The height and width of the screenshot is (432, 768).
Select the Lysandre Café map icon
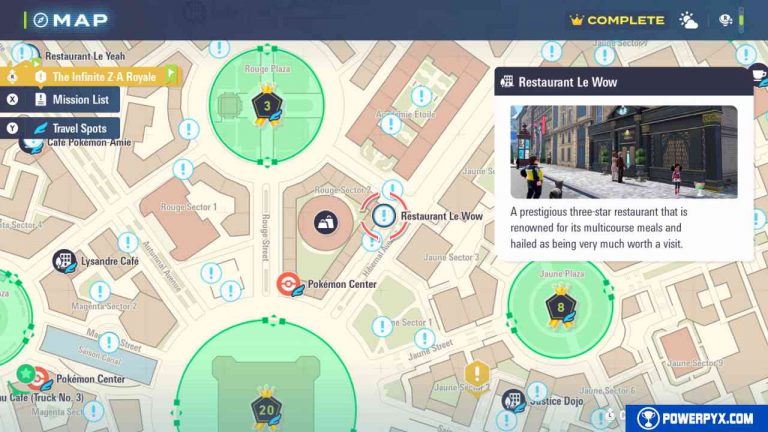(x=64, y=261)
